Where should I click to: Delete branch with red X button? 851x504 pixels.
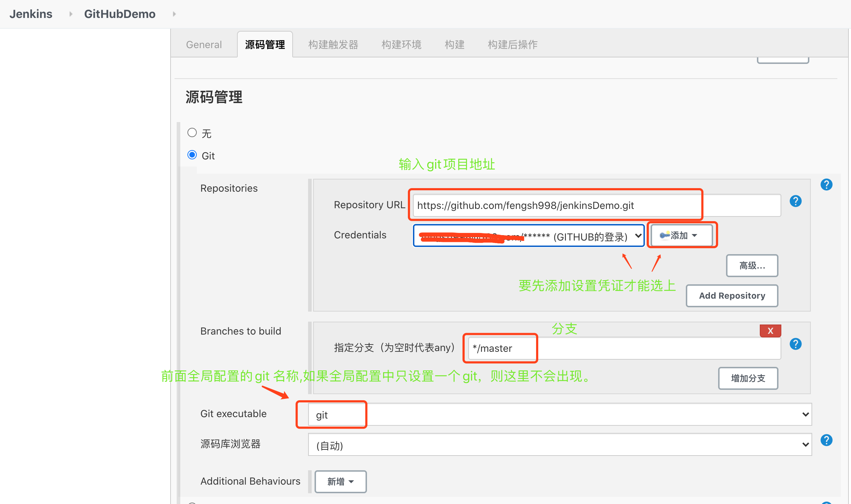coord(770,331)
